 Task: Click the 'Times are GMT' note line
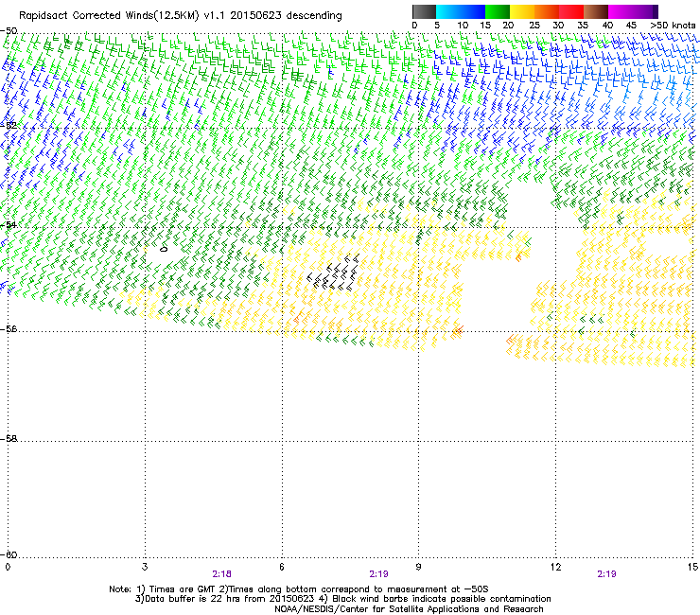click(299, 589)
